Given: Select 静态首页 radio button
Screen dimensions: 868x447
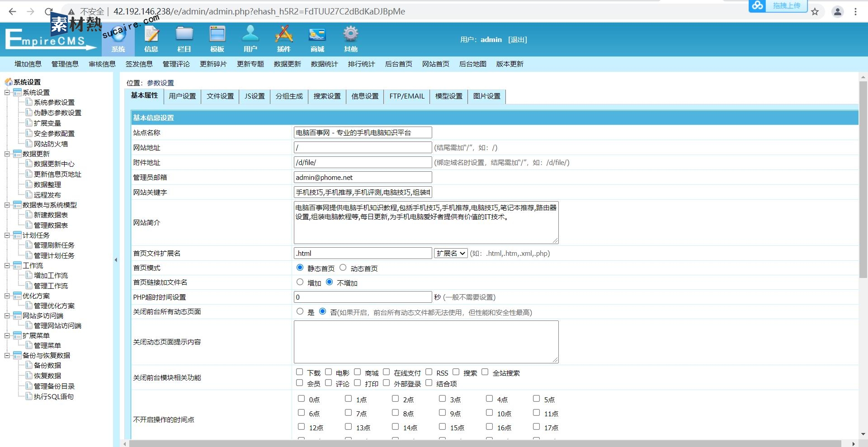Looking at the screenshot, I should point(300,268).
